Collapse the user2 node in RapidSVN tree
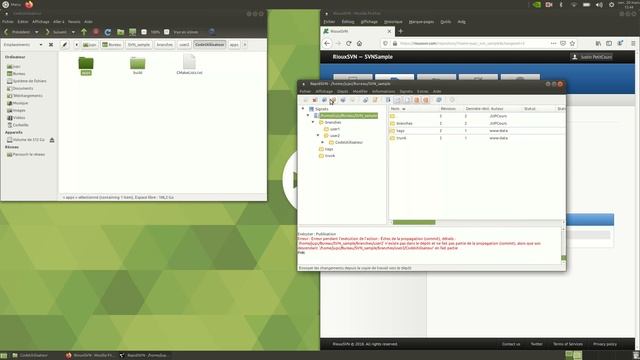Screen dimensions: 640x360 point(318,136)
